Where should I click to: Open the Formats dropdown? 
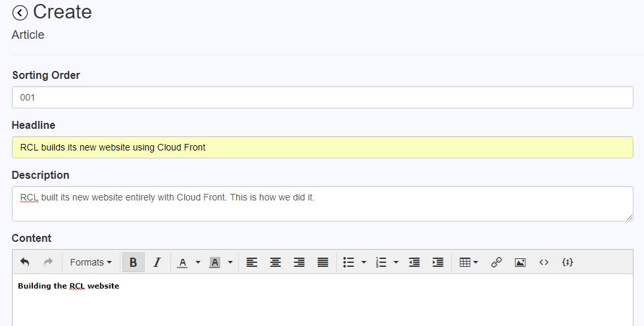pos(91,262)
